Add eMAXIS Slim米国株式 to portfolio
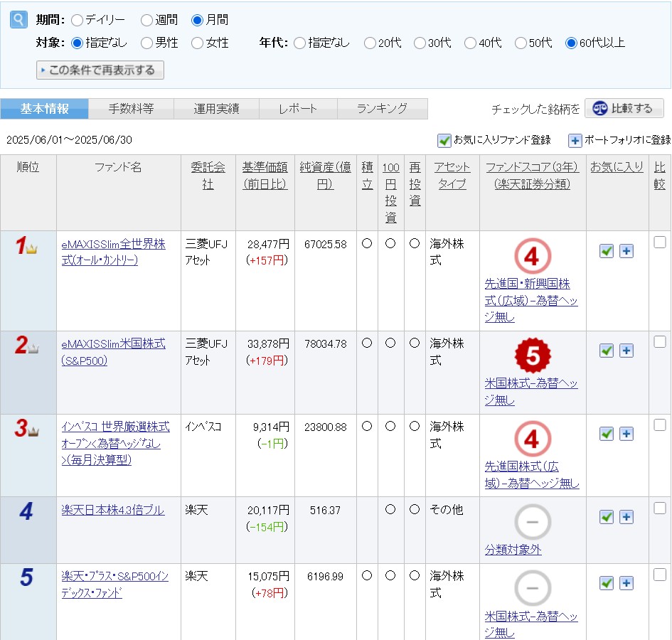 (x=626, y=351)
